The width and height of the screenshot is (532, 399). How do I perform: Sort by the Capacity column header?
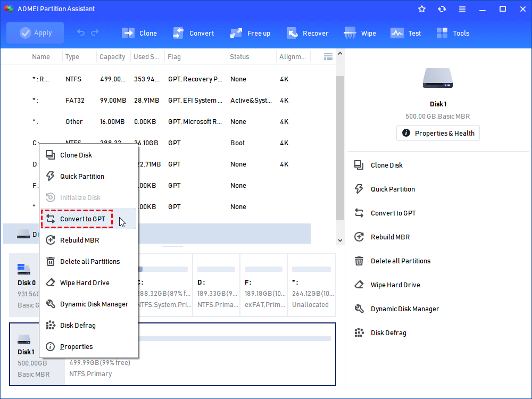[112, 57]
